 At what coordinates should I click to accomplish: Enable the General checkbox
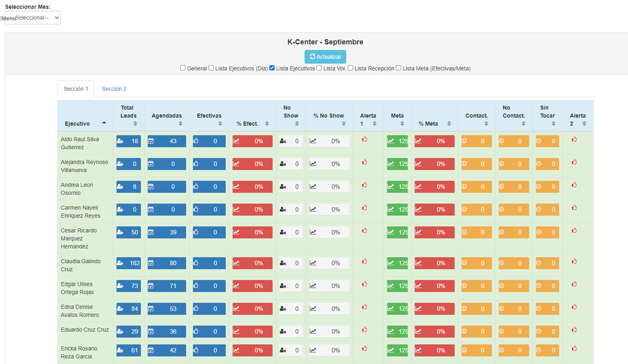click(183, 68)
